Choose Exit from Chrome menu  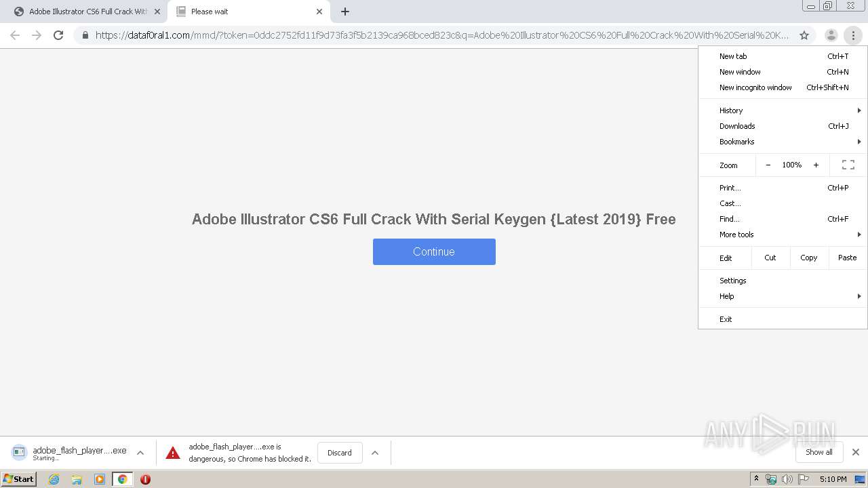point(783,319)
